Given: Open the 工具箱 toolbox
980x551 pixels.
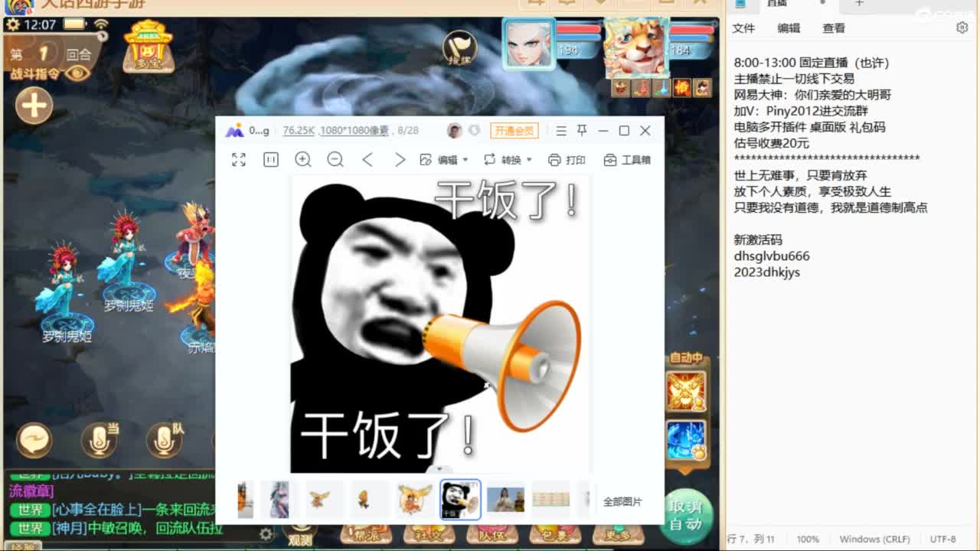Looking at the screenshot, I should click(x=627, y=160).
